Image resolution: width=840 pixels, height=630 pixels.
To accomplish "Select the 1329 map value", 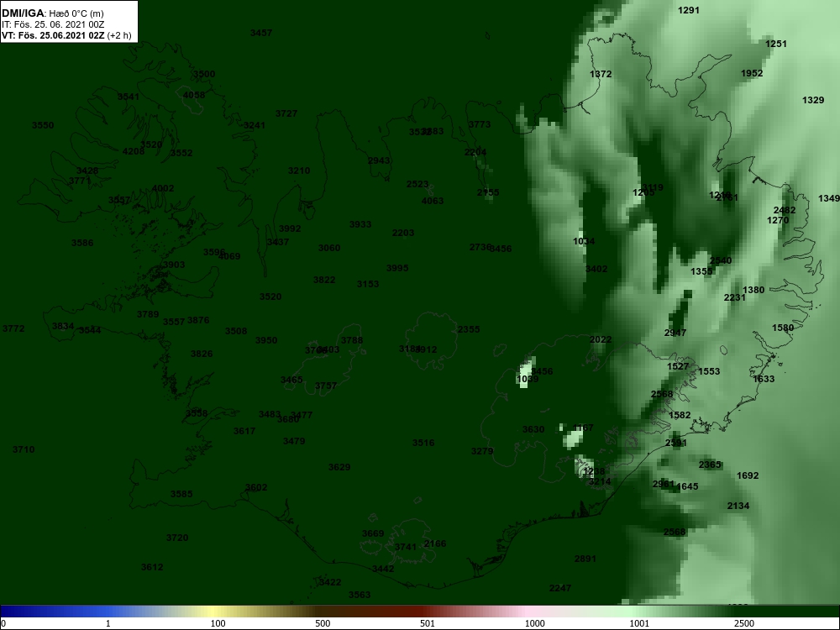I will click(x=813, y=100).
